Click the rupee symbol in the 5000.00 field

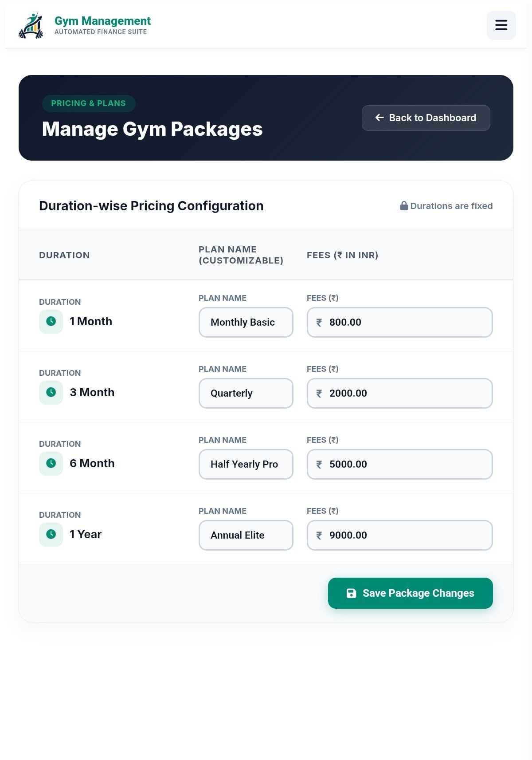click(319, 465)
